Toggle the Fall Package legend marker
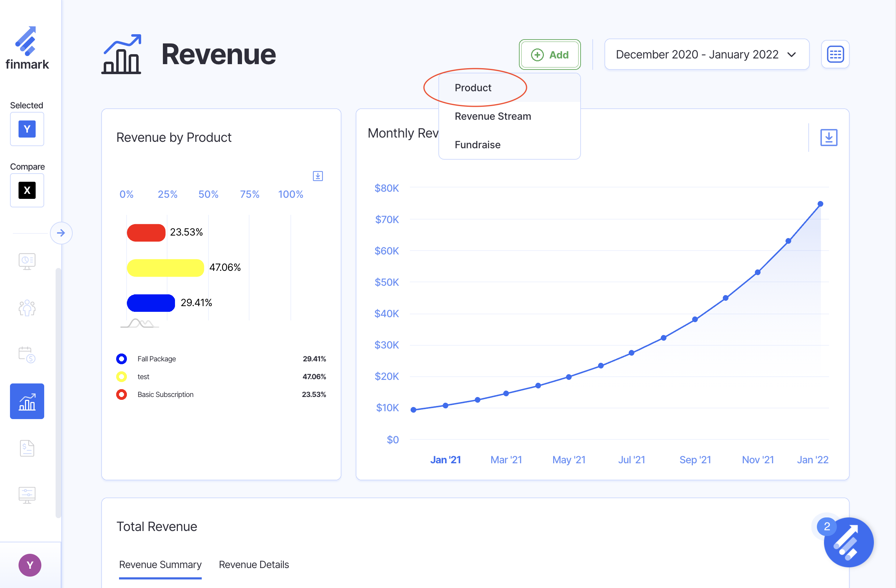 (x=121, y=359)
